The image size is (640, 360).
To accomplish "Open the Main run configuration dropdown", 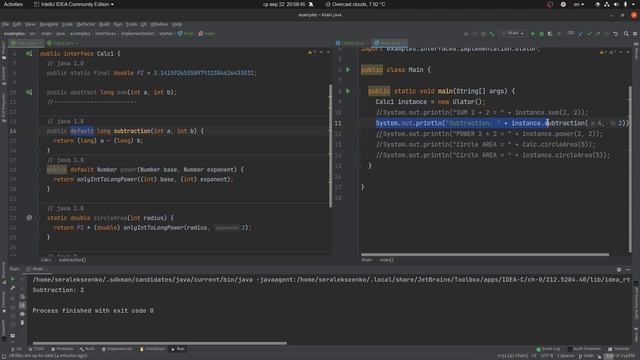I will pos(513,34).
